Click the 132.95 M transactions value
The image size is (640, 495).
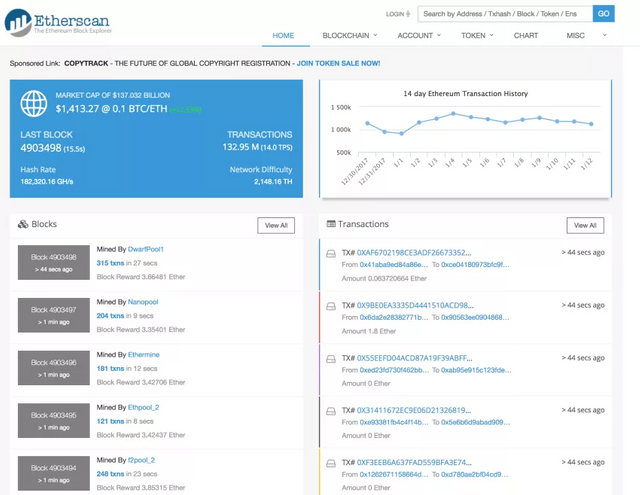pos(240,147)
